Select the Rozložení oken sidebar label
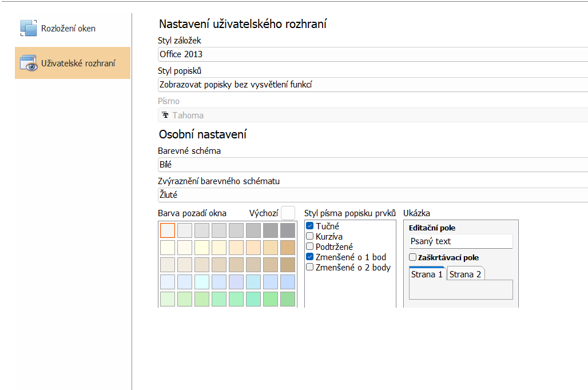The image size is (588, 390). [68, 29]
